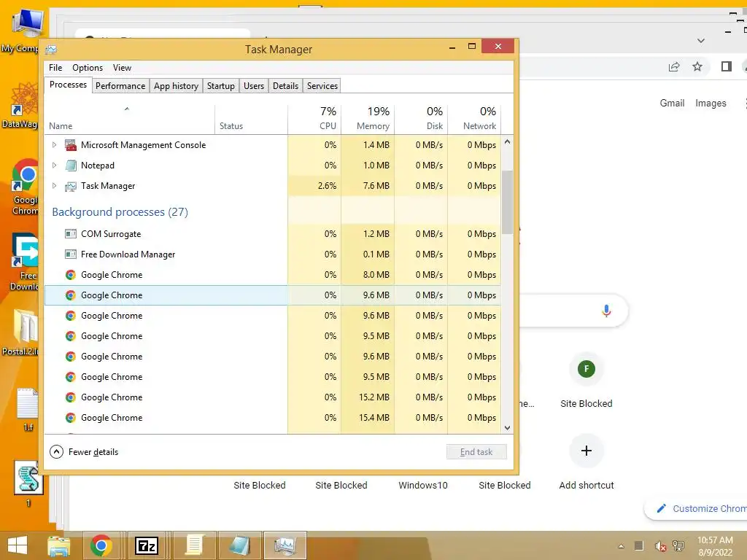Click the muted volume tray icon
The image size is (747, 560).
(660, 546)
